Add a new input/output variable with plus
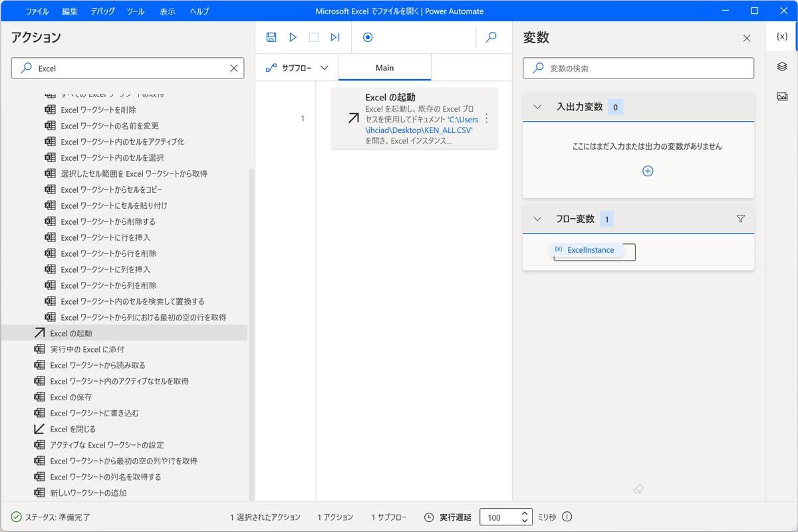The width and height of the screenshot is (798, 532). click(648, 171)
